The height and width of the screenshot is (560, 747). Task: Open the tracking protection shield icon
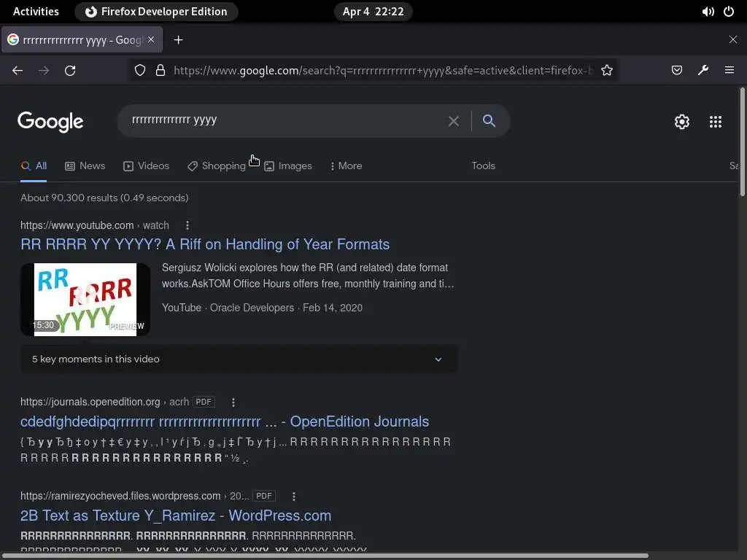click(x=139, y=71)
